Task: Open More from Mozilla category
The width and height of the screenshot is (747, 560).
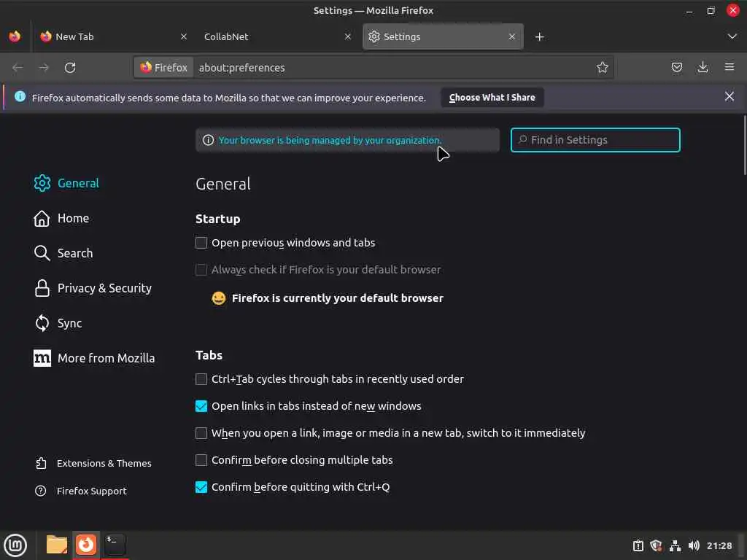Action: 94,359
